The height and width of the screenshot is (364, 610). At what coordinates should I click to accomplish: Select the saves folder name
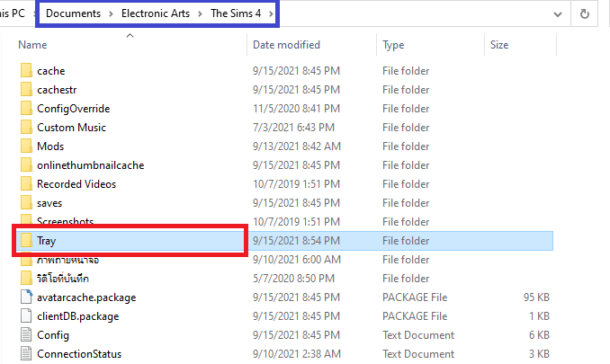point(49,203)
